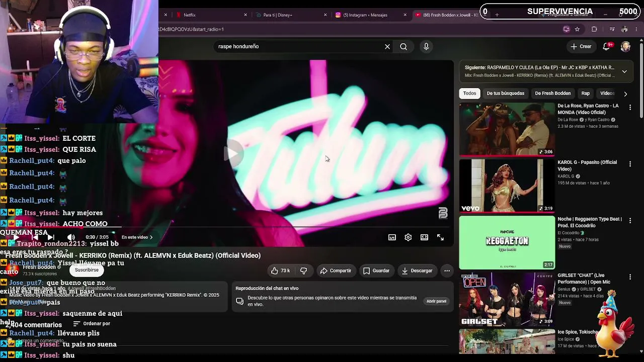This screenshot has width=644, height=362.
Task: Open Noche Reggaeton Type Beat thumbnail
Action: point(507,242)
